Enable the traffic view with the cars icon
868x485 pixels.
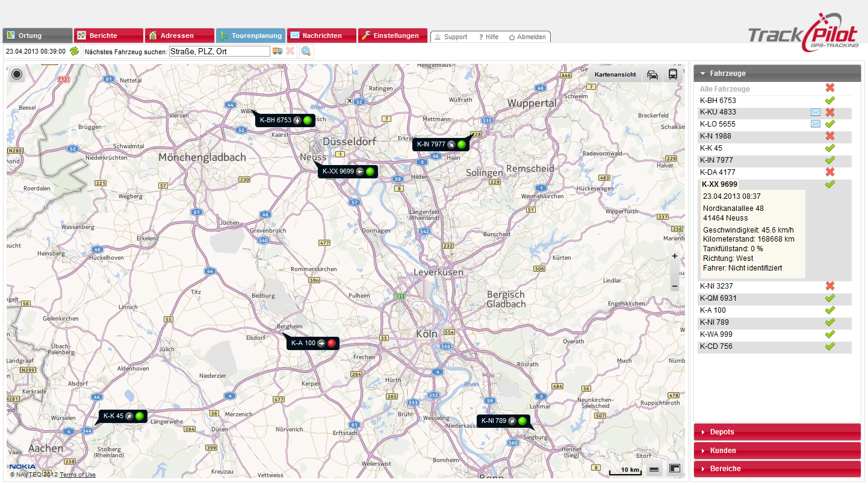(x=653, y=75)
